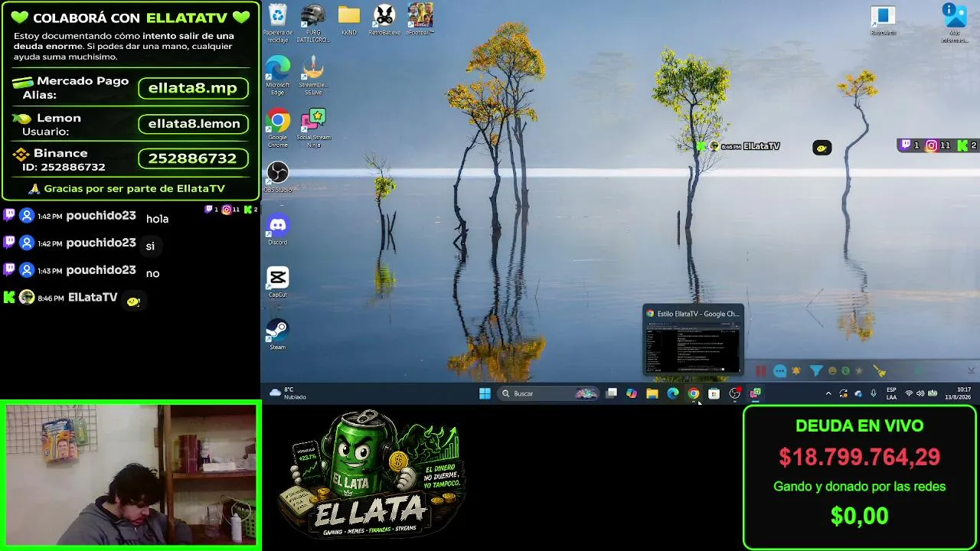The height and width of the screenshot is (551, 980).
Task: Click the El Lata soda can logo
Action: coord(374,474)
